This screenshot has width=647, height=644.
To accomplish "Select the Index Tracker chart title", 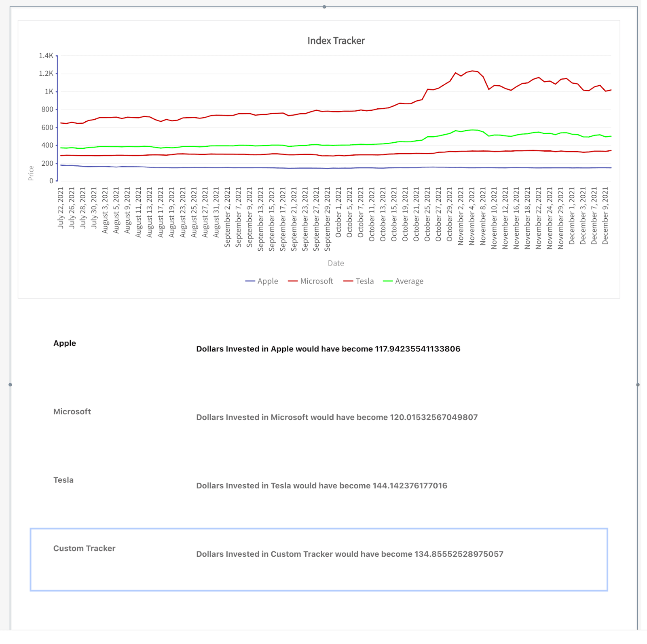I will 336,41.
